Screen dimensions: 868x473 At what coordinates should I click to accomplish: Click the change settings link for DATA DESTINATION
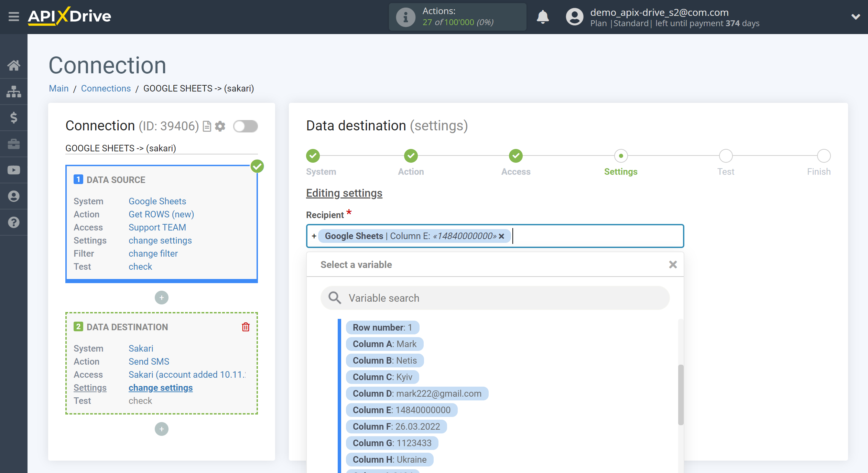[x=160, y=387]
